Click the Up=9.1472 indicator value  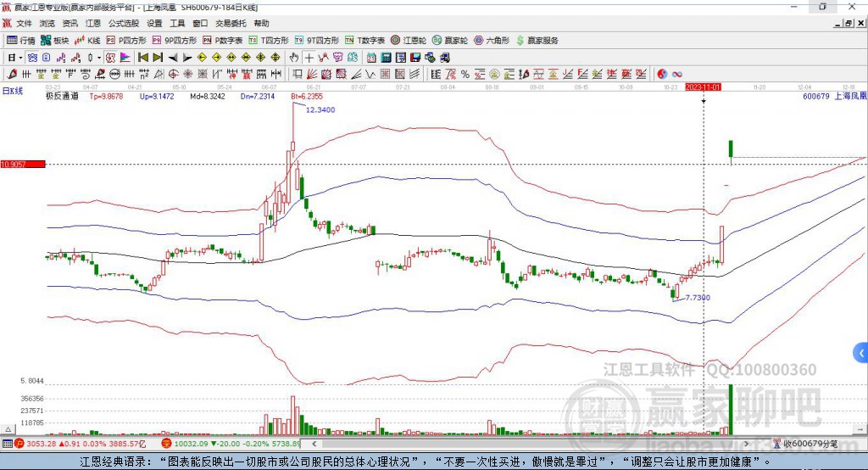click(x=157, y=96)
